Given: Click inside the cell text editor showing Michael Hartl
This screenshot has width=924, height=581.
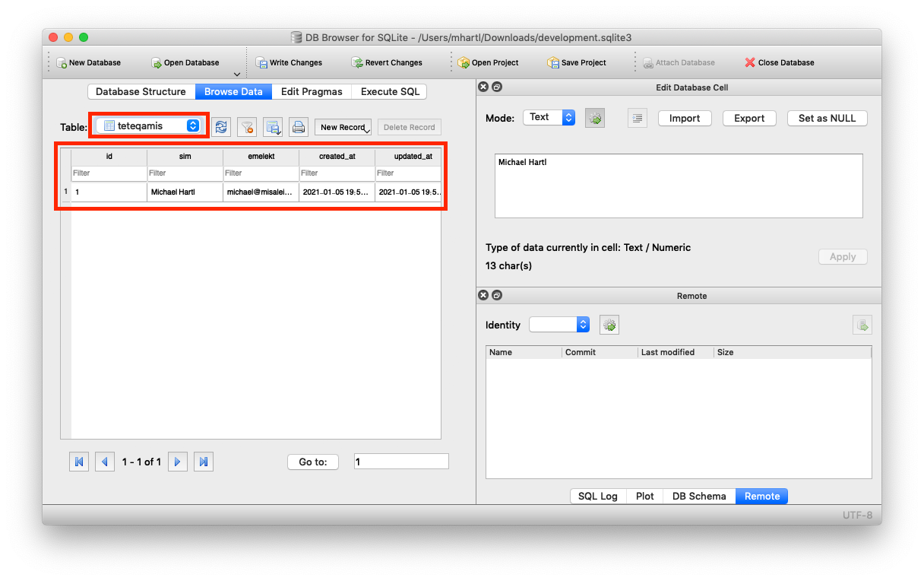Looking at the screenshot, I should 679,186.
